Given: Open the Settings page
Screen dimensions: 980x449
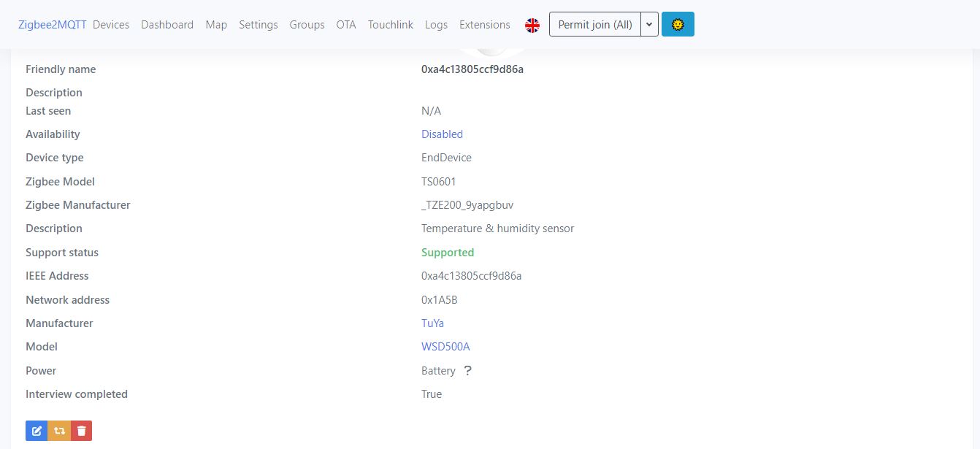Looking at the screenshot, I should (259, 24).
